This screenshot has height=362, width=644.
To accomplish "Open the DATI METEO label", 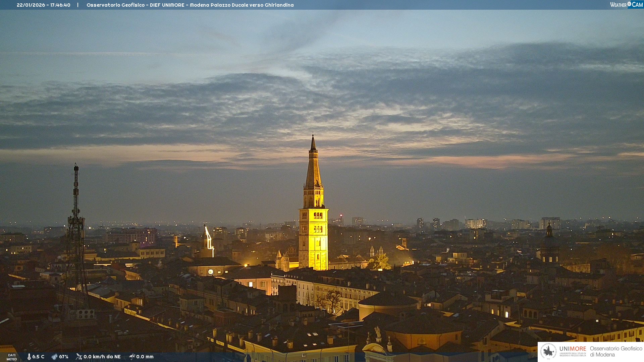I will [12, 357].
